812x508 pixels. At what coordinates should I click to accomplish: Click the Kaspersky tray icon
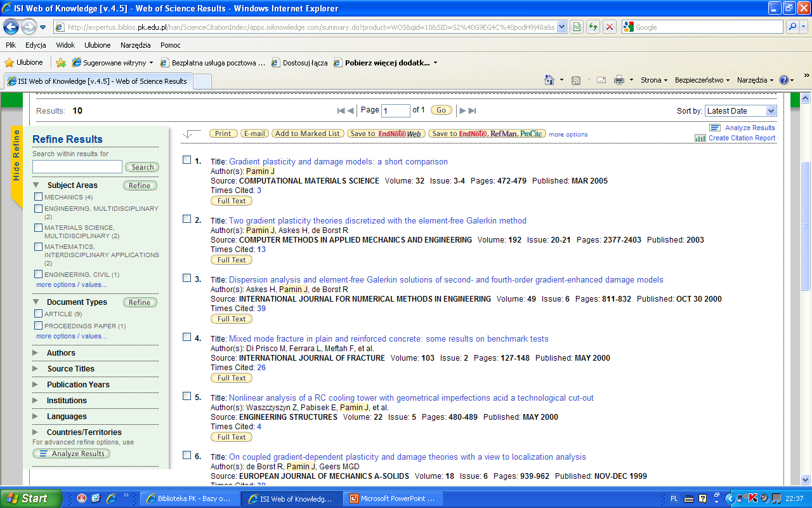coord(754,498)
